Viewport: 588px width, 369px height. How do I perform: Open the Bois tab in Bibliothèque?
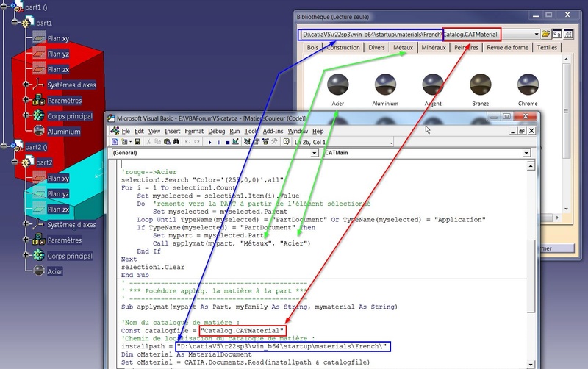click(x=312, y=48)
